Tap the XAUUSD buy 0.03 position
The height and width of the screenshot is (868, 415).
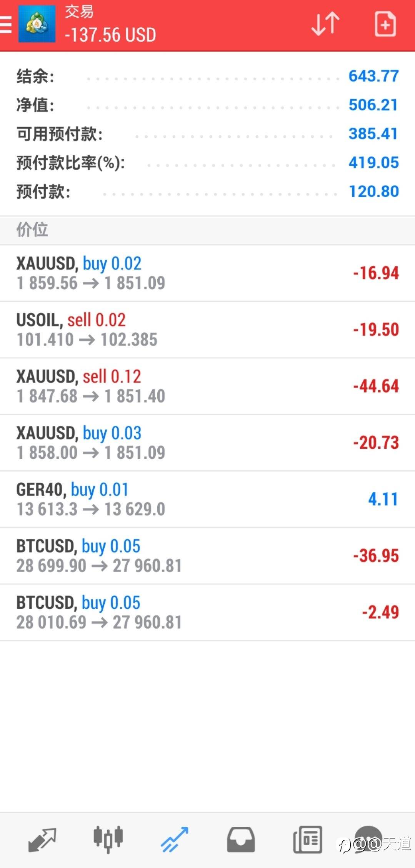[207, 443]
